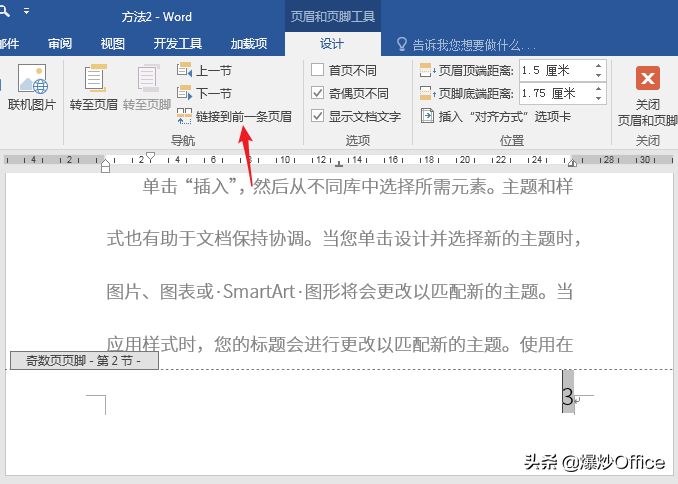Insert Alignment Tab (插入"对齐方式"选项卡)
This screenshot has height=484, width=678.
[x=496, y=116]
